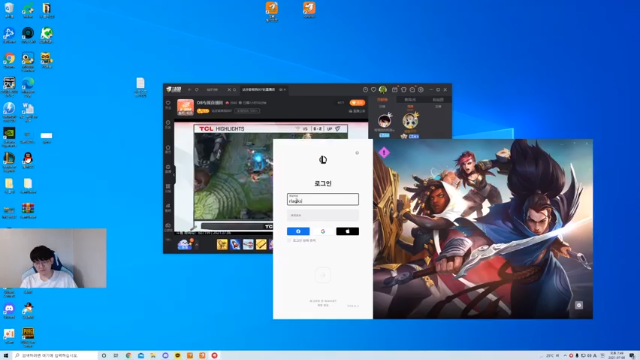Image resolution: width=640 pixels, height=360 pixels.
Task: Click the settings cog in the stream window title bar
Action: coord(421,90)
